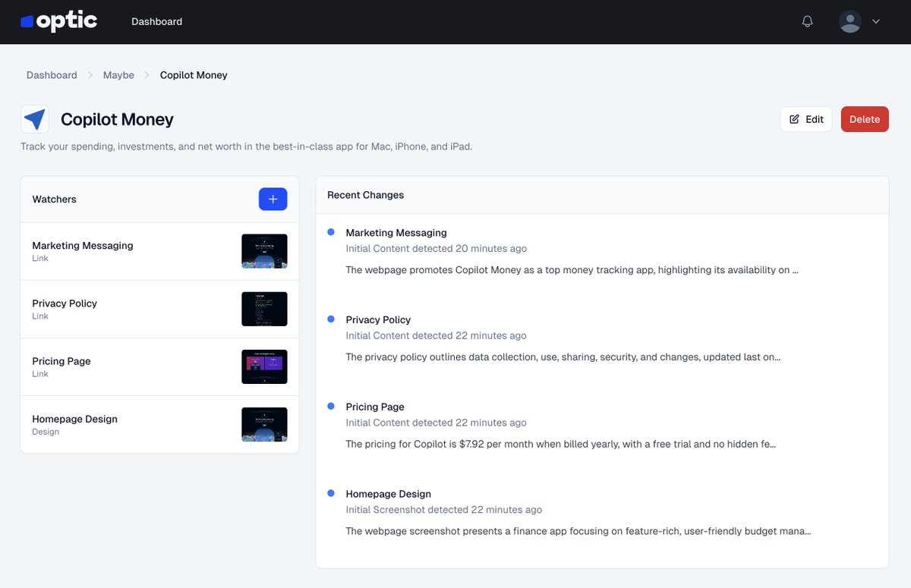911x588 pixels.
Task: Open Homepage Design in Recent Changes
Action: click(388, 494)
